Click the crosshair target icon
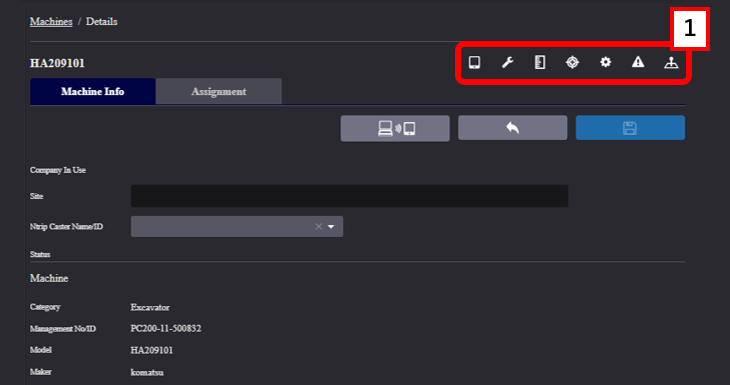 (572, 62)
